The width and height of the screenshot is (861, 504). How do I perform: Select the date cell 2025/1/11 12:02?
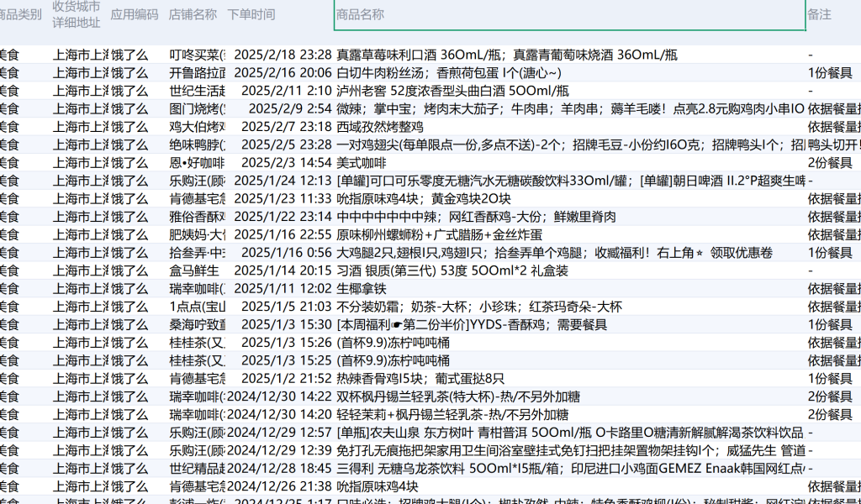[283, 289]
